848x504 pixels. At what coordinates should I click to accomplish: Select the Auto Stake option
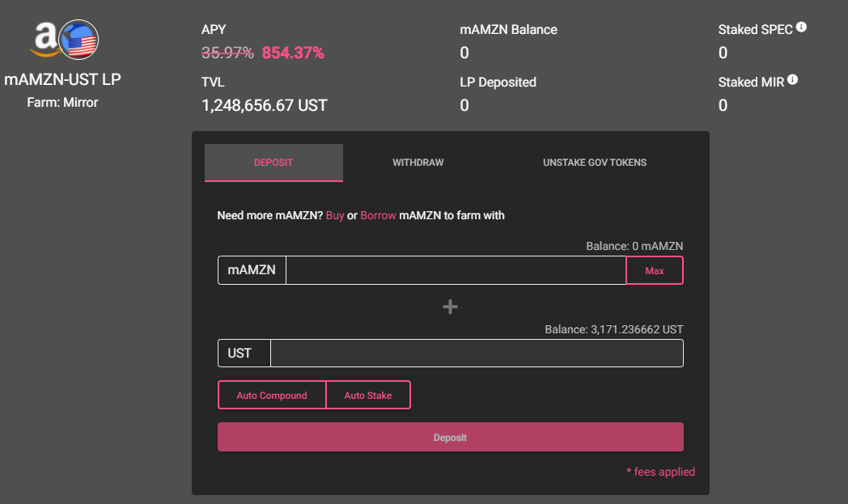(368, 396)
